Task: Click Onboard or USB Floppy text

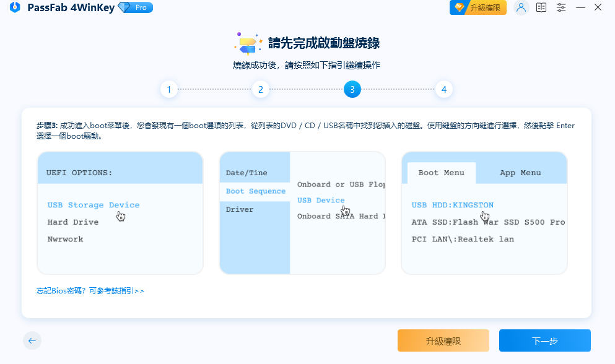Action: coord(341,184)
